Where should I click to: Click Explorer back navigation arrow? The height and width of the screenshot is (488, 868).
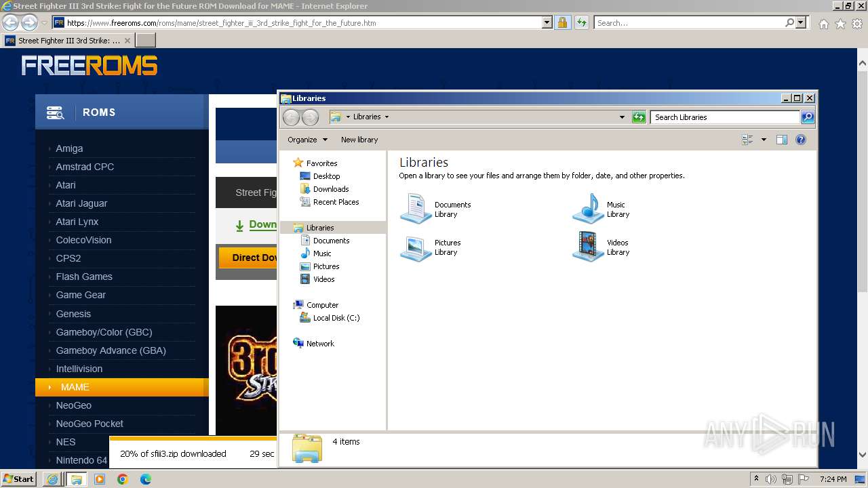click(x=291, y=117)
